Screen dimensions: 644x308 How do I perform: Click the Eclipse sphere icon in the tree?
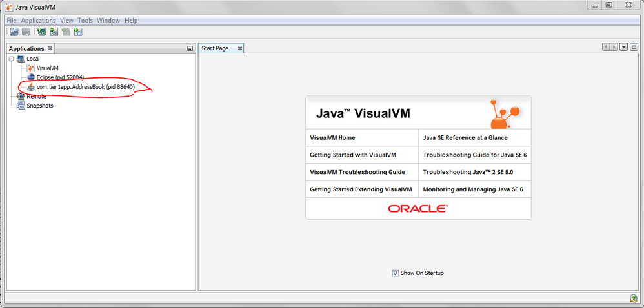[x=30, y=77]
